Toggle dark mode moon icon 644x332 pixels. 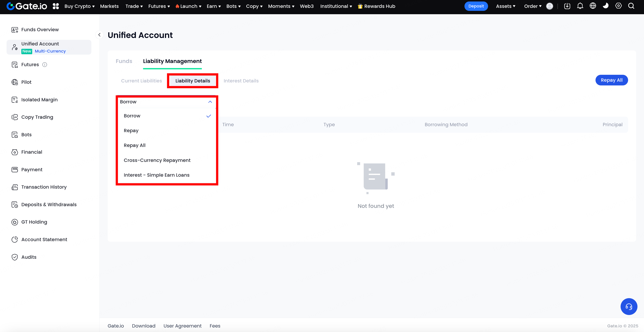click(605, 6)
